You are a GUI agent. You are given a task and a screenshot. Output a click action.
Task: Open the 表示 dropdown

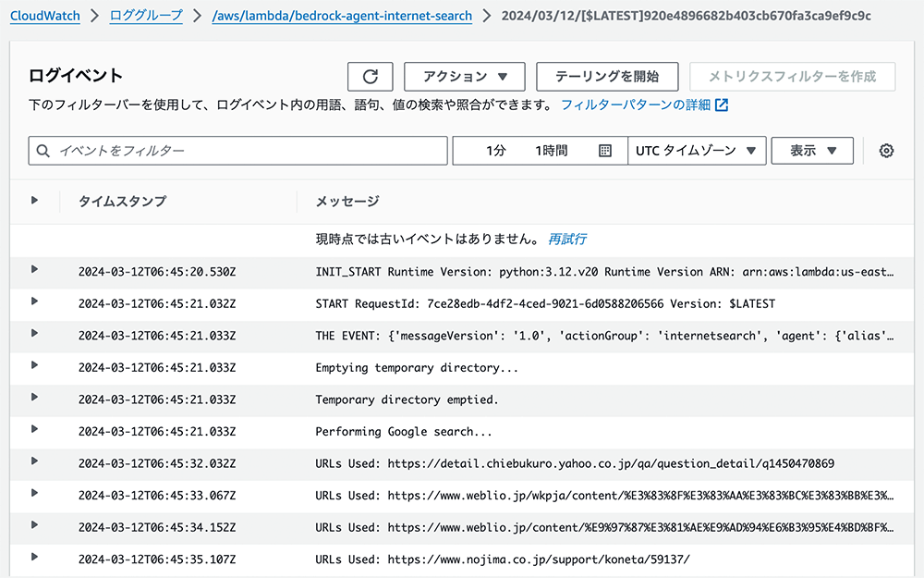[812, 151]
